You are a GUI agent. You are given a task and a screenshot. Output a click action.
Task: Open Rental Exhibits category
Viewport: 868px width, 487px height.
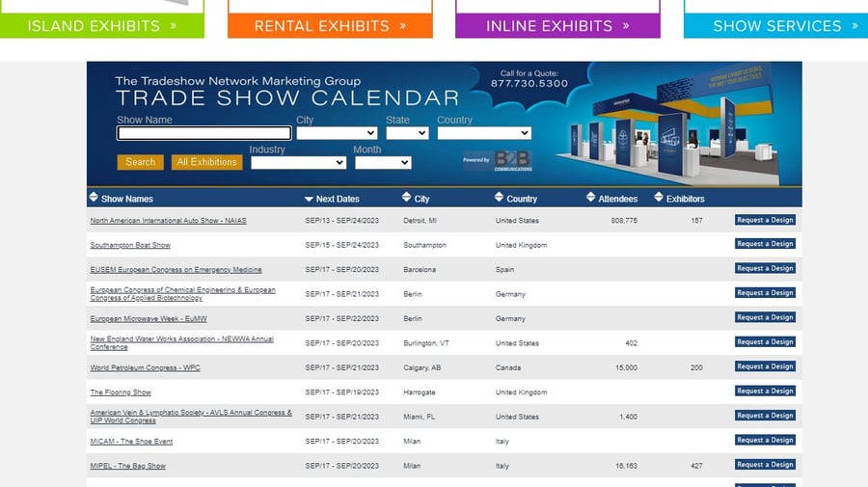330,25
